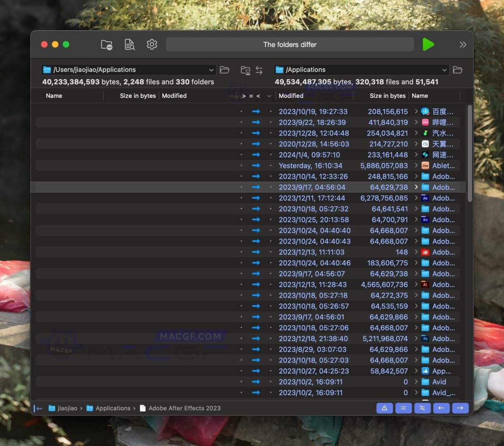Toggle the approximately-equal items filter
This screenshot has width=504, height=446.
pyautogui.click(x=403, y=408)
